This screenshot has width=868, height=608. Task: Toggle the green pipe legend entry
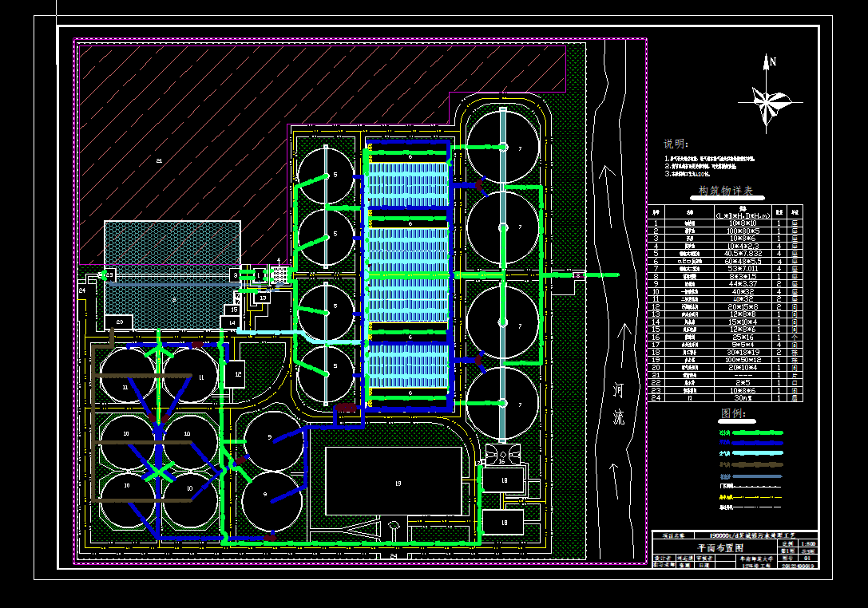click(758, 432)
